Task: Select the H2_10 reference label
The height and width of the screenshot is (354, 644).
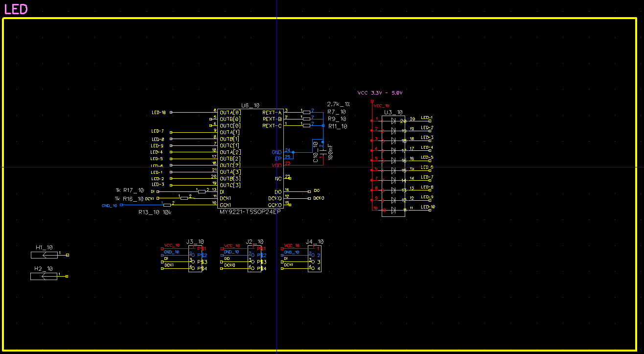Action: tap(44, 269)
